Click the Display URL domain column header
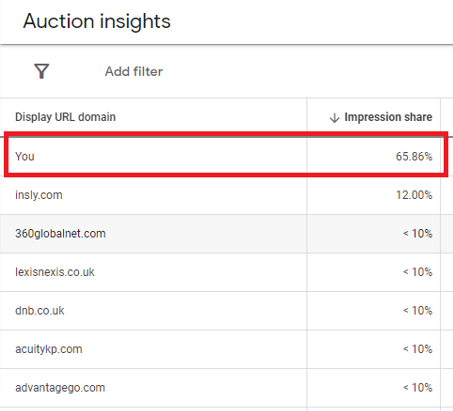 (65, 117)
